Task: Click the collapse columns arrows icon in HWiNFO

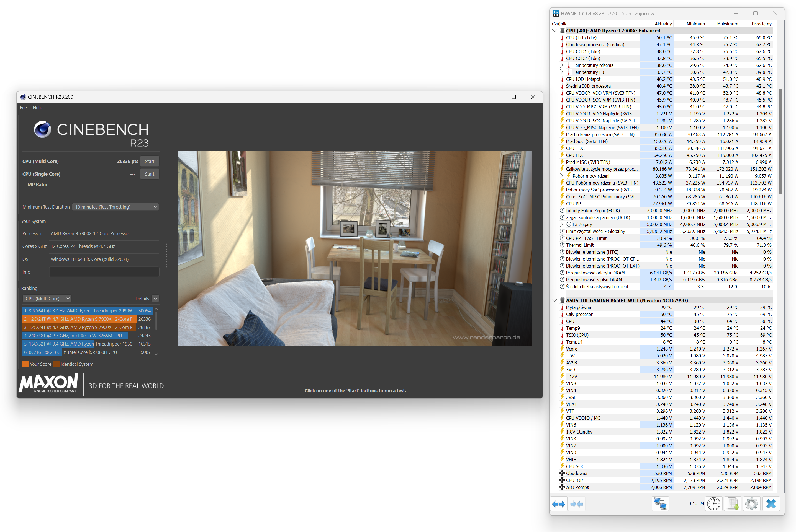Action: coord(576,504)
